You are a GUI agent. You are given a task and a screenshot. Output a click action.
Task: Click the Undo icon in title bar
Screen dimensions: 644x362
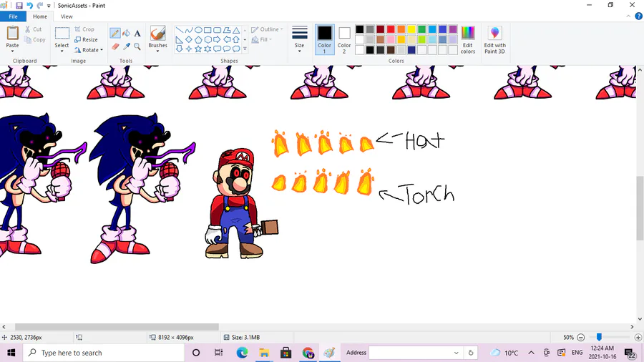tap(29, 5)
